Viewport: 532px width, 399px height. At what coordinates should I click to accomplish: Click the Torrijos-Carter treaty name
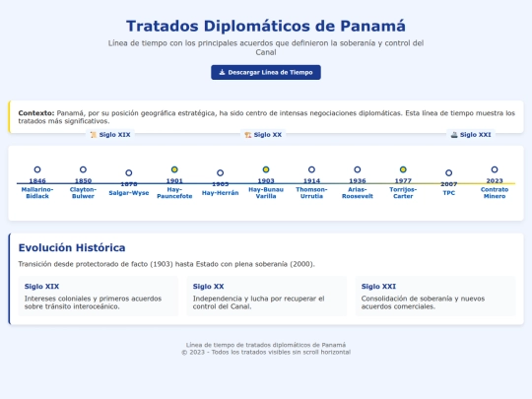tap(403, 193)
